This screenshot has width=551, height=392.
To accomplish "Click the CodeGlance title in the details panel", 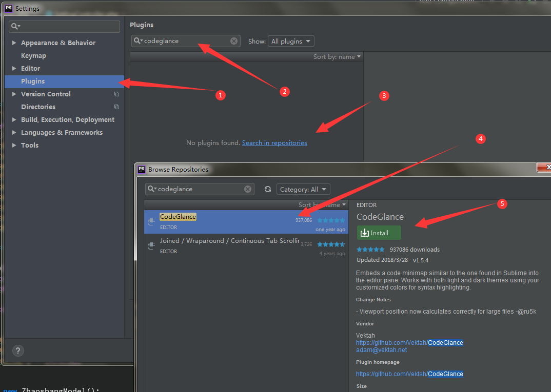I will [380, 217].
